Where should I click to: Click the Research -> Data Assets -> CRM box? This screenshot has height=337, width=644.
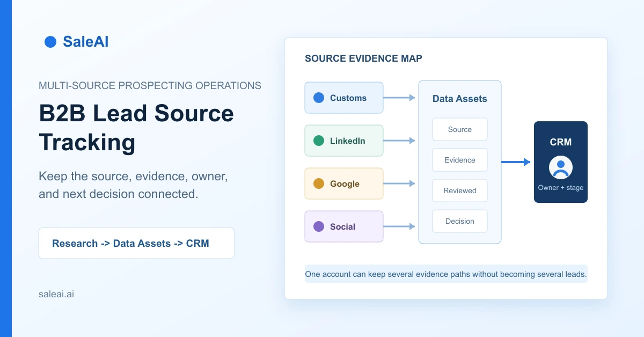[x=136, y=243]
